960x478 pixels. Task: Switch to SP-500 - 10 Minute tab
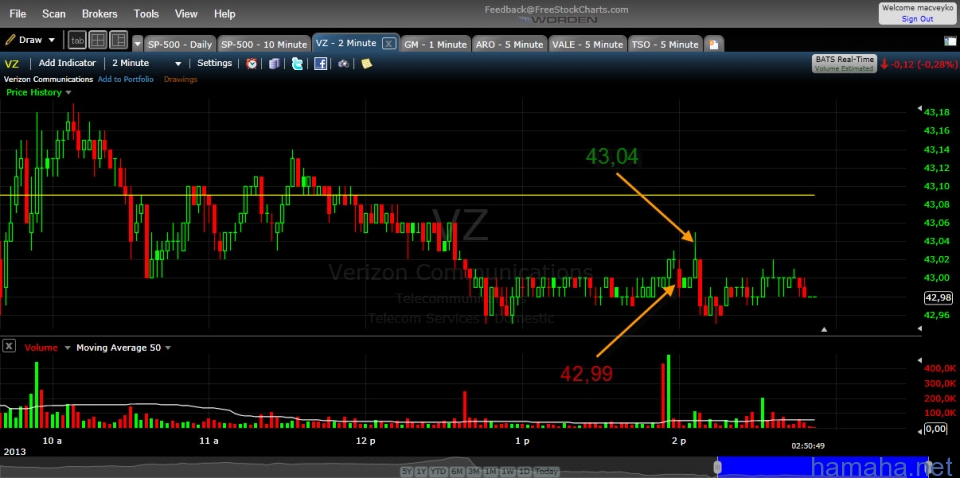[263, 44]
